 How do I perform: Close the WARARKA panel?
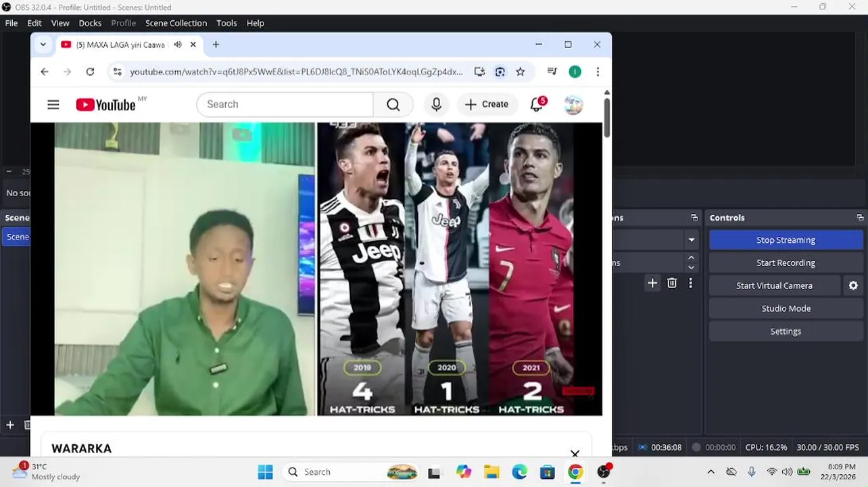point(575,453)
